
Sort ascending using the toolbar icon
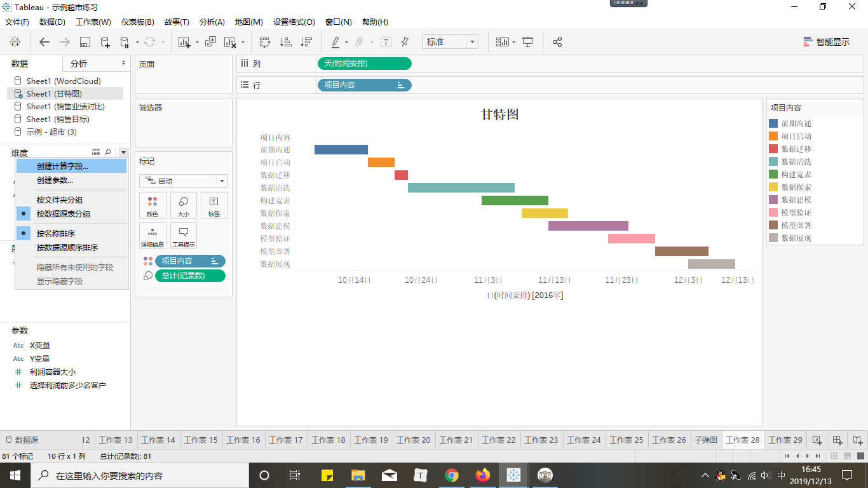click(x=286, y=42)
